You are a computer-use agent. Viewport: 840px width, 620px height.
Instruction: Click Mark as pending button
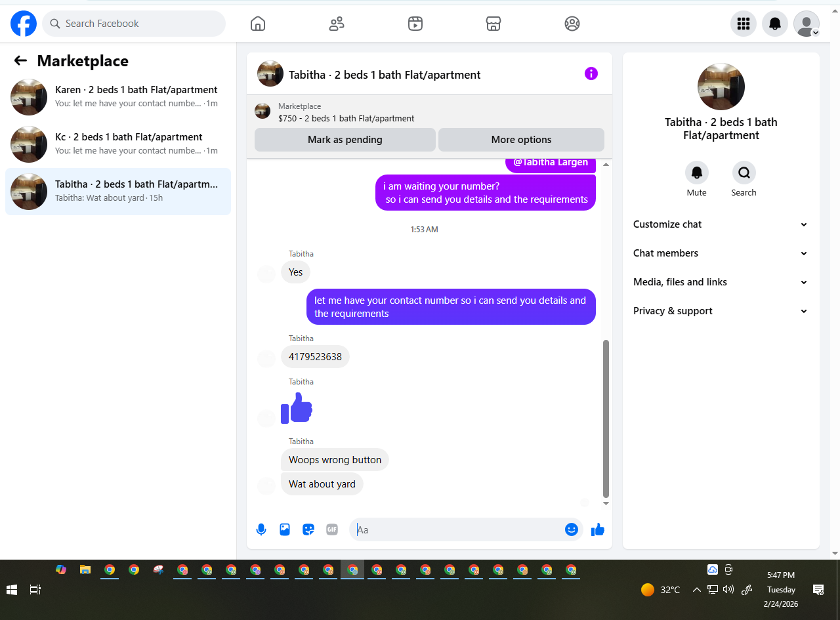click(345, 140)
